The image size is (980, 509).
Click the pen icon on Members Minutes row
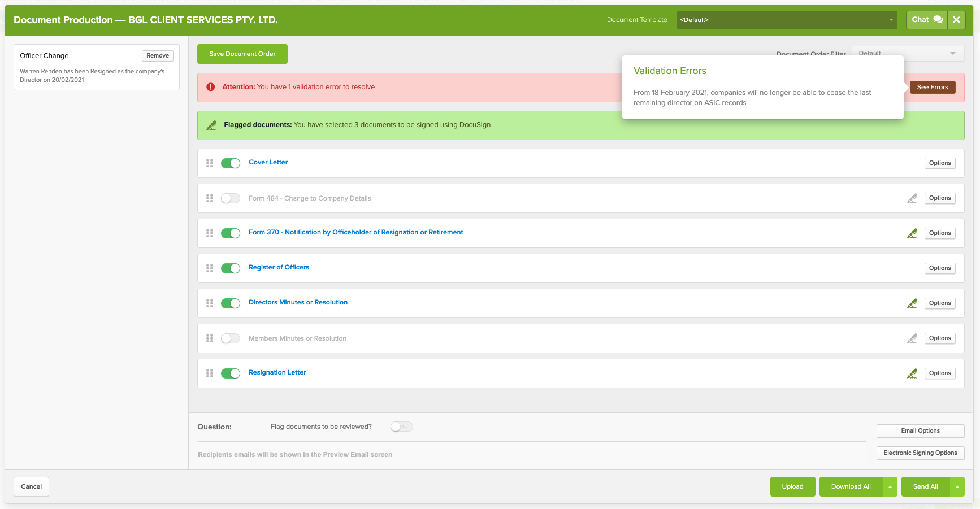[x=912, y=338]
